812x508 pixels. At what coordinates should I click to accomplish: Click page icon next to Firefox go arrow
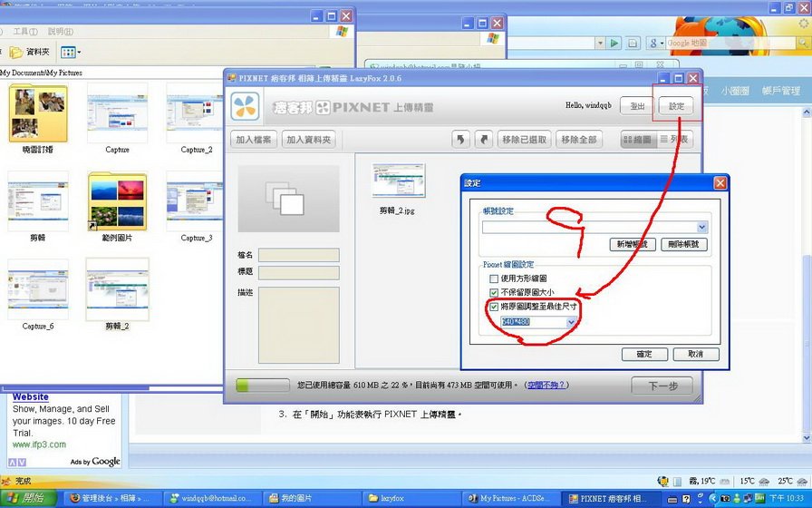tap(633, 43)
